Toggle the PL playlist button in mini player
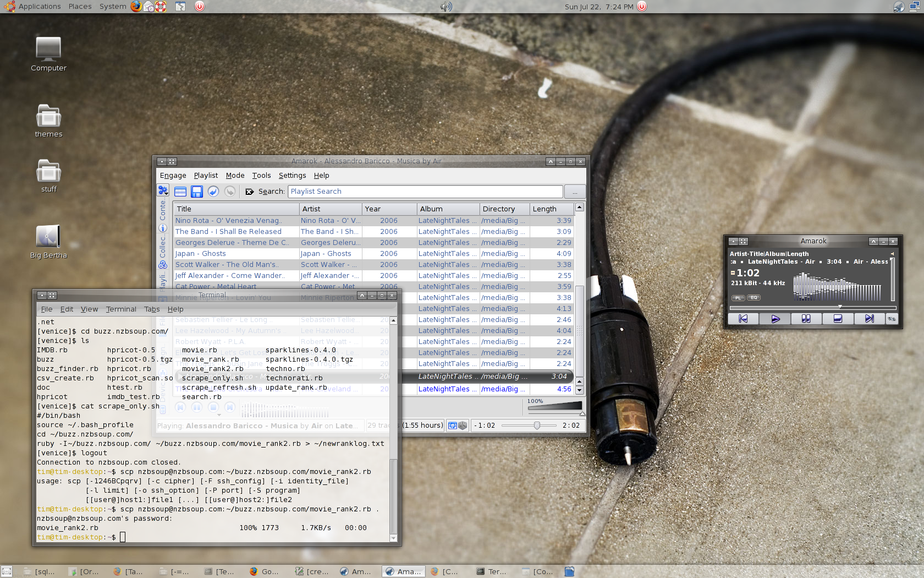The height and width of the screenshot is (578, 924). 738,298
